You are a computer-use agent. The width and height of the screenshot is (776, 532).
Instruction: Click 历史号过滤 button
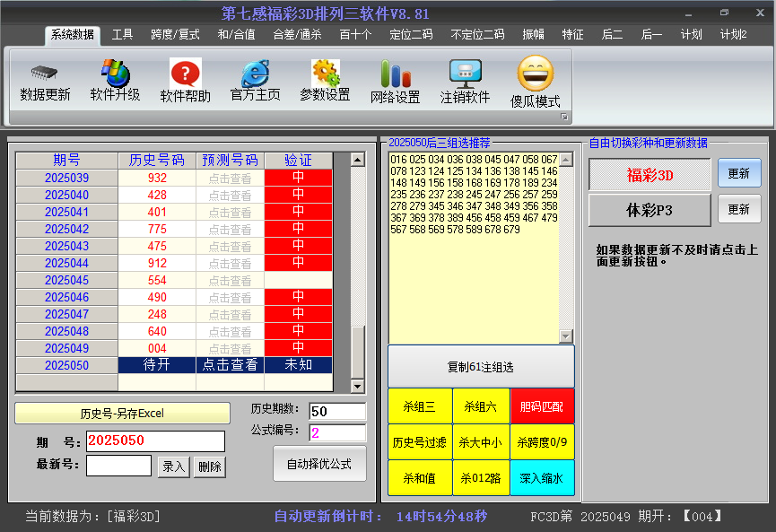coord(420,442)
